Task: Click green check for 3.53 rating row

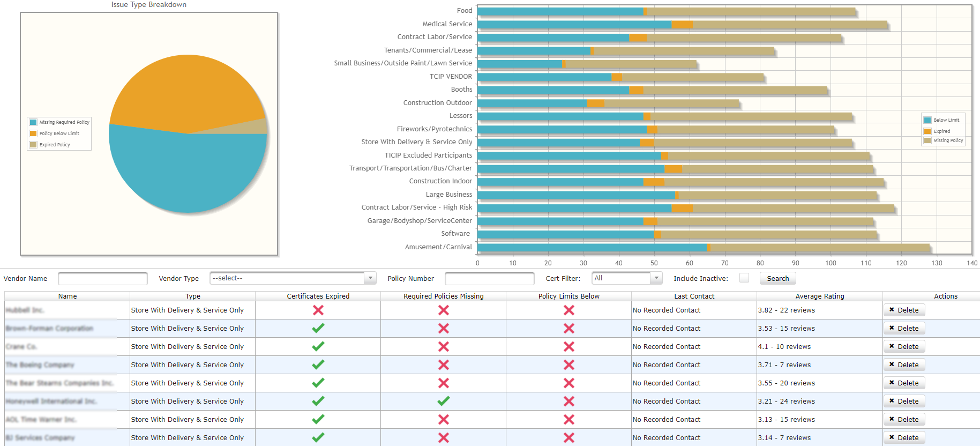Action: [318, 328]
